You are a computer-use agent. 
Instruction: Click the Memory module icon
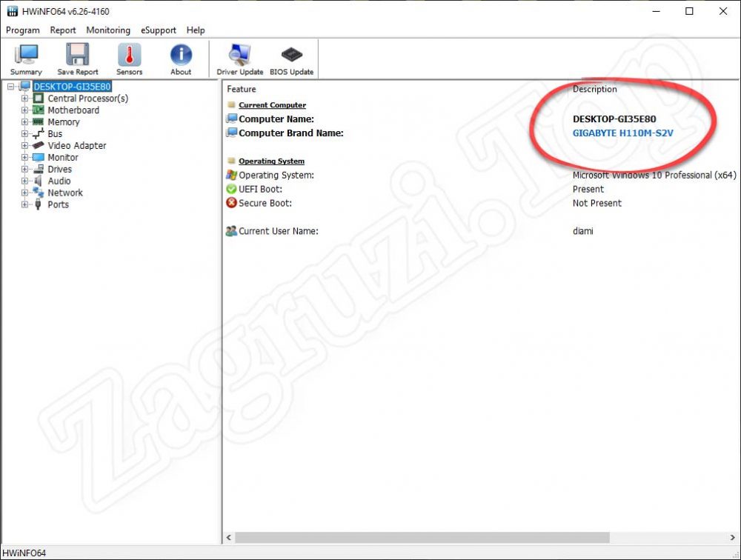[39, 122]
